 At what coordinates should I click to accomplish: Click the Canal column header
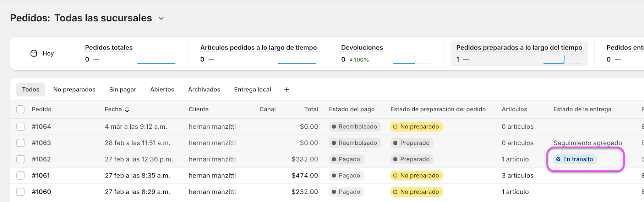point(267,109)
